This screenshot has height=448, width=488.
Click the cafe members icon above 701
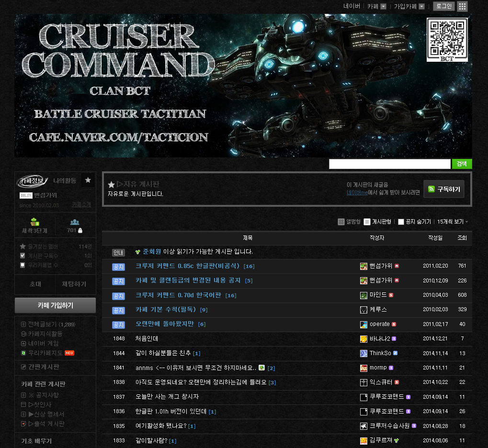pyautogui.click(x=75, y=222)
